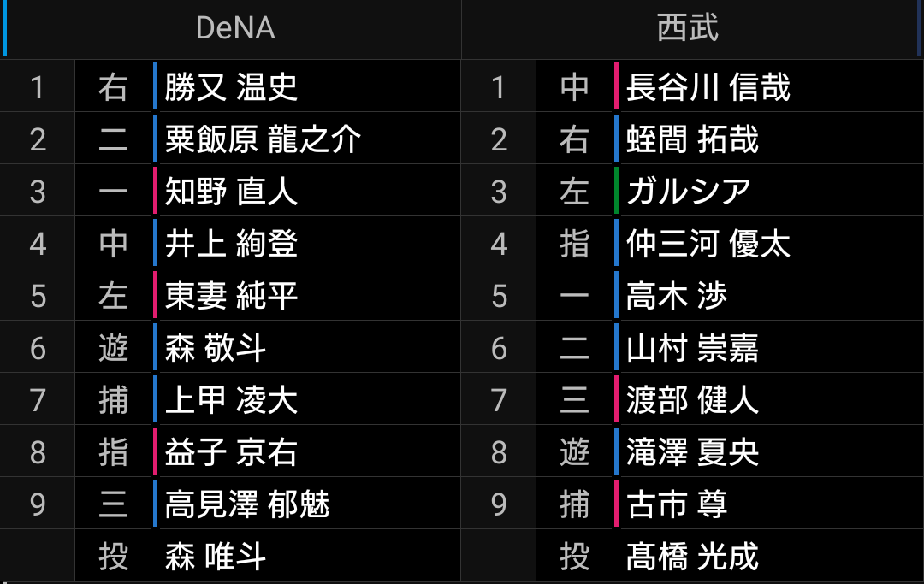Click third baseman 渡部 健人

692,399
